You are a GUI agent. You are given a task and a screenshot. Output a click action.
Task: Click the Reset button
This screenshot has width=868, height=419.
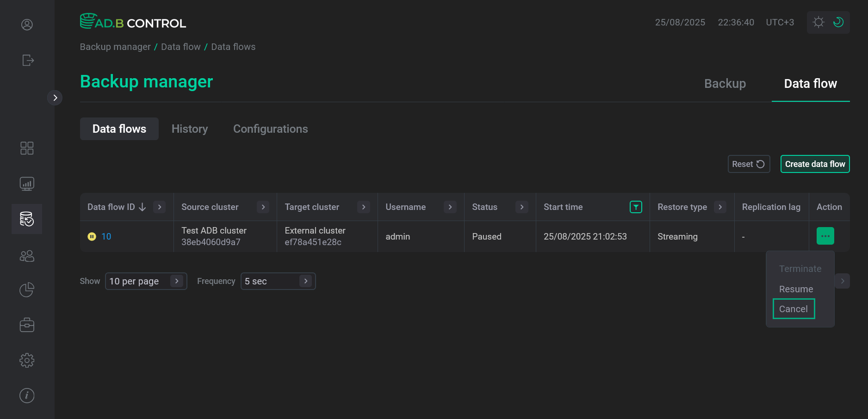coord(749,164)
